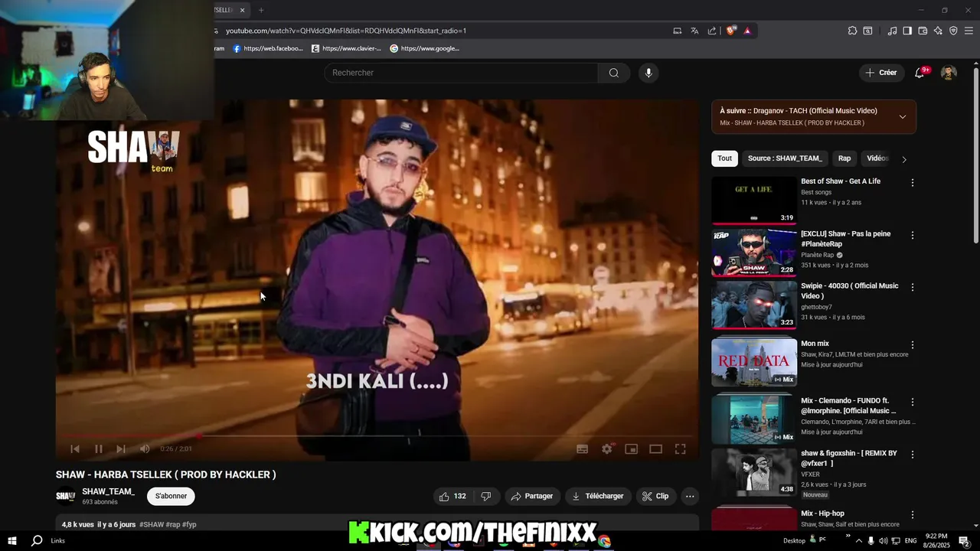Screen dimensions: 980x551
Task: Select the Tout filter chip
Action: tap(724, 158)
